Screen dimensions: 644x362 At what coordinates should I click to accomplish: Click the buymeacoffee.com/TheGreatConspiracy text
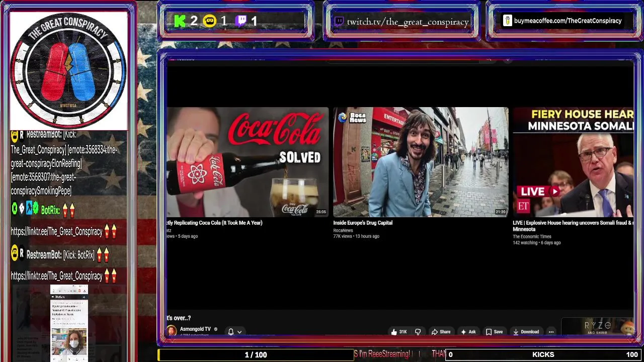(x=568, y=21)
